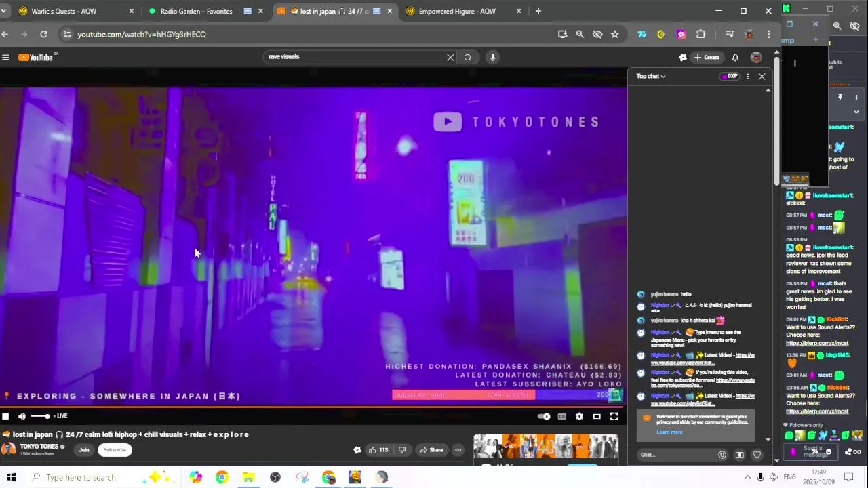The height and width of the screenshot is (488, 868).
Task: Mute the video with the speaker icon
Action: coord(22,416)
